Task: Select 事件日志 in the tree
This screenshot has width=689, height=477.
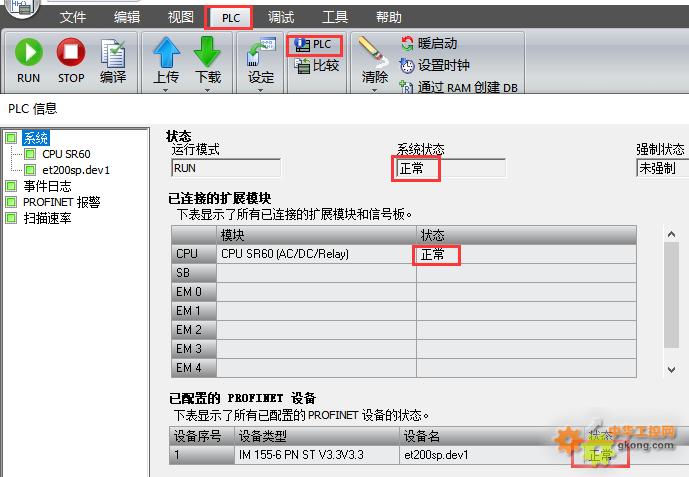Action: pyautogui.click(x=47, y=186)
